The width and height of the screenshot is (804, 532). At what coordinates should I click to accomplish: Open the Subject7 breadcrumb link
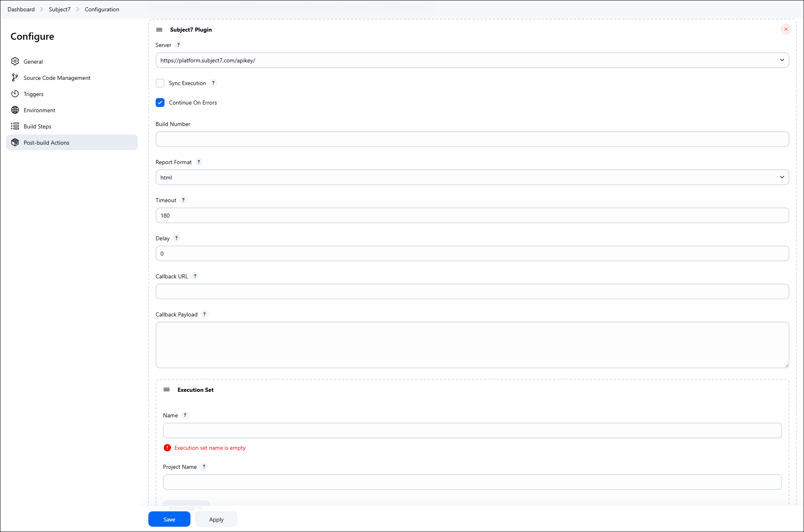tap(60, 9)
